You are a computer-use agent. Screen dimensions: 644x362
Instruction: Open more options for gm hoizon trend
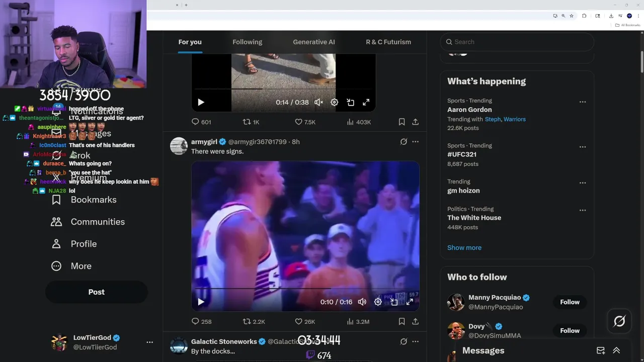point(583,183)
